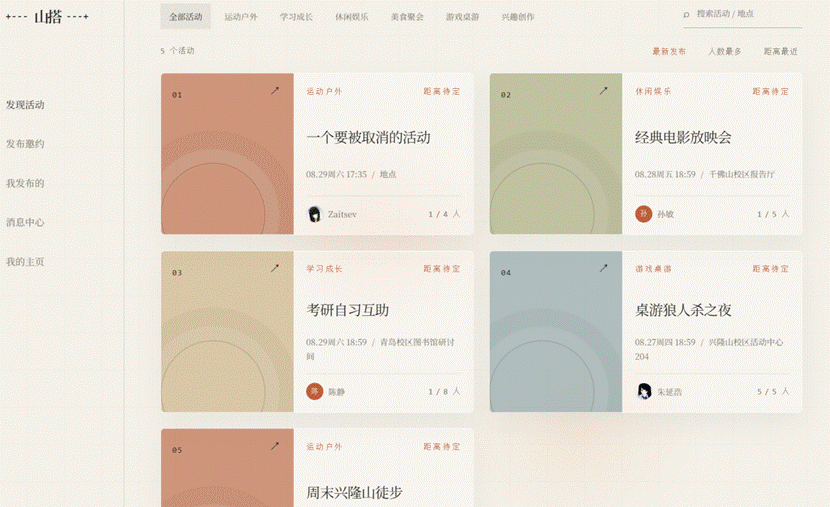830x507 pixels.
Task: Click the organizer name Zaitsev
Action: point(342,214)
